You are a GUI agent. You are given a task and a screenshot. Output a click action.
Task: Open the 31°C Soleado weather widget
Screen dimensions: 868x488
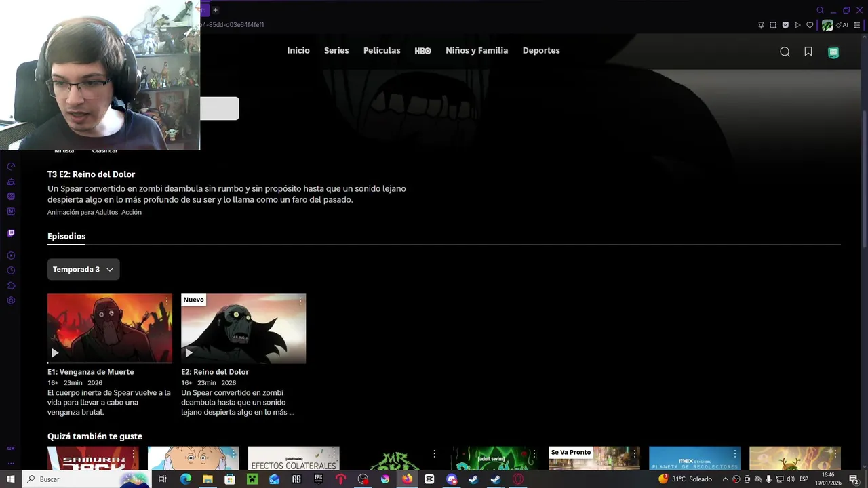click(686, 479)
